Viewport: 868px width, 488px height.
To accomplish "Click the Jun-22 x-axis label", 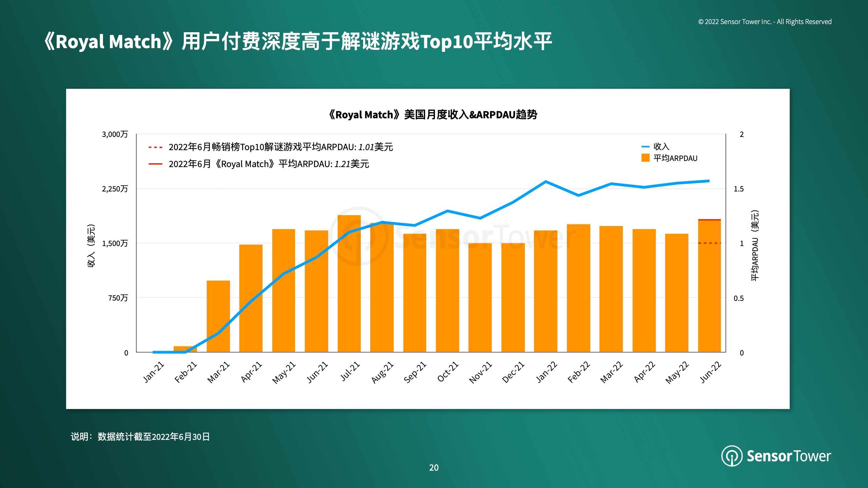I will [x=710, y=372].
